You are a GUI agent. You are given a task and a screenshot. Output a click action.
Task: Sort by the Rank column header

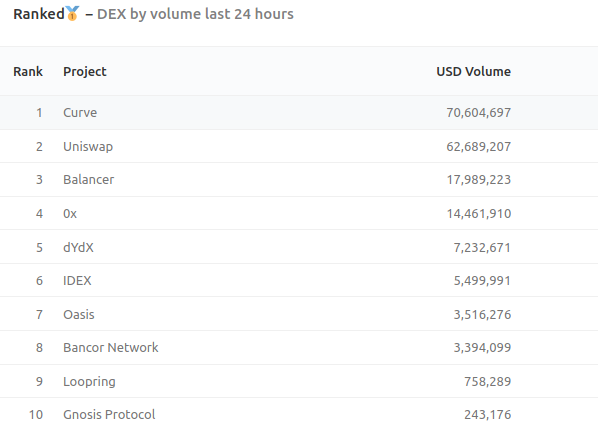[x=28, y=71]
